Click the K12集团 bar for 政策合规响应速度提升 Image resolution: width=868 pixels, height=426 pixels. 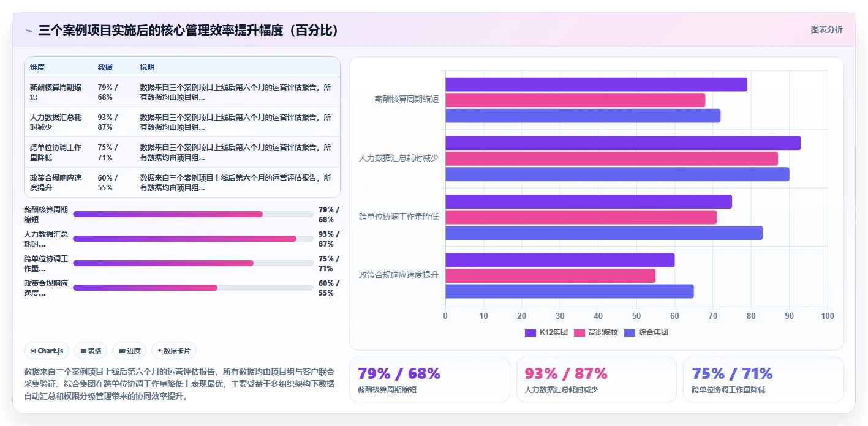click(560, 260)
